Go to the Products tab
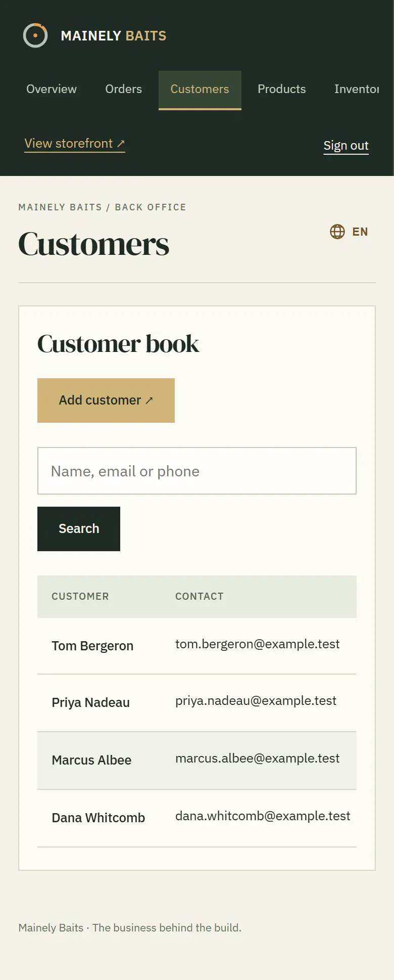Image resolution: width=394 pixels, height=980 pixels. point(282,90)
